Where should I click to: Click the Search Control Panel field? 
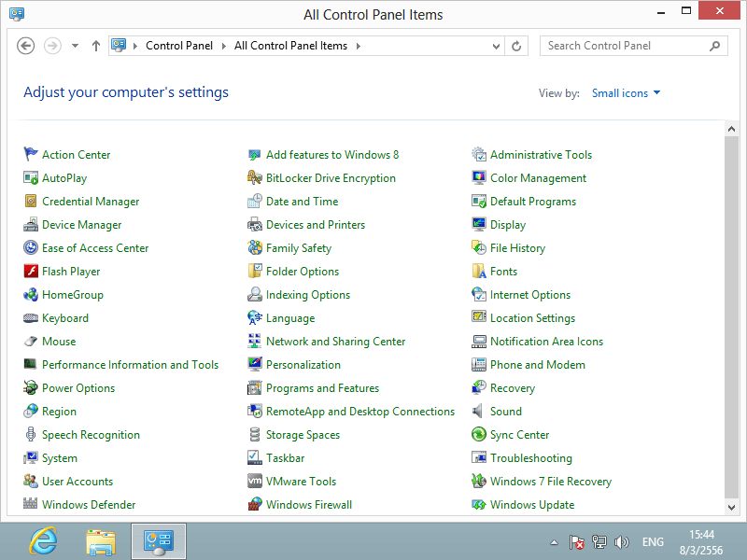634,46
